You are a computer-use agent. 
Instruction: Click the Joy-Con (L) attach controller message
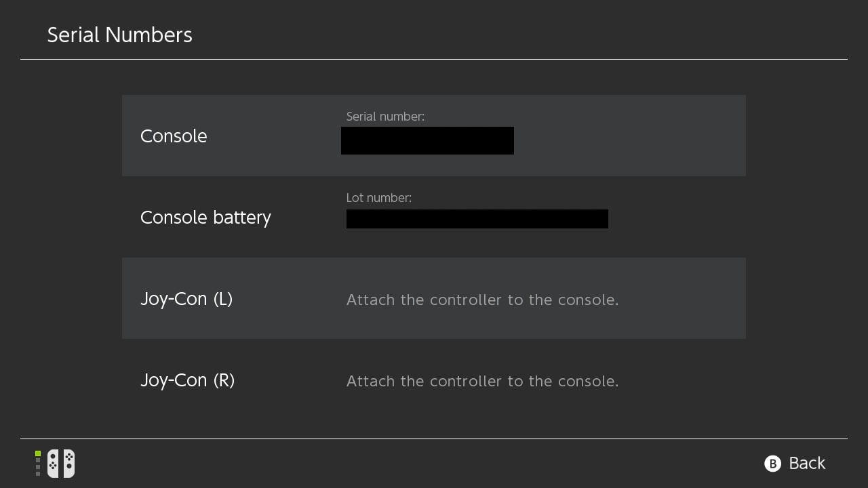pos(482,300)
